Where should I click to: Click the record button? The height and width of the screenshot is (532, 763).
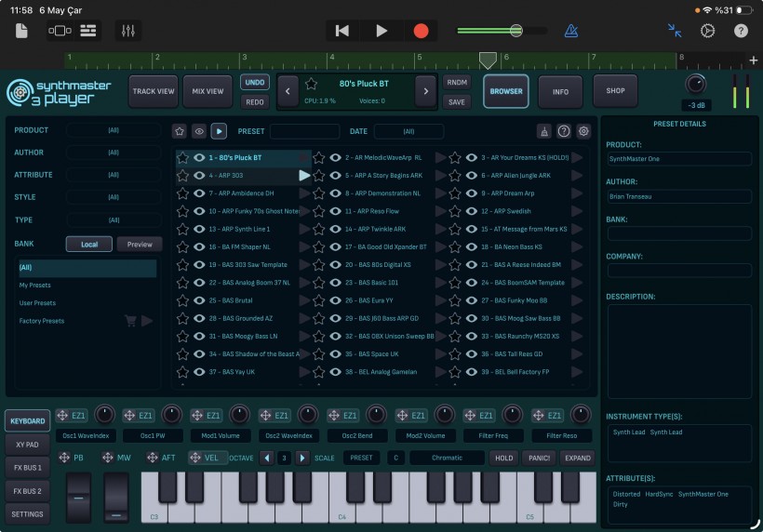[421, 31]
